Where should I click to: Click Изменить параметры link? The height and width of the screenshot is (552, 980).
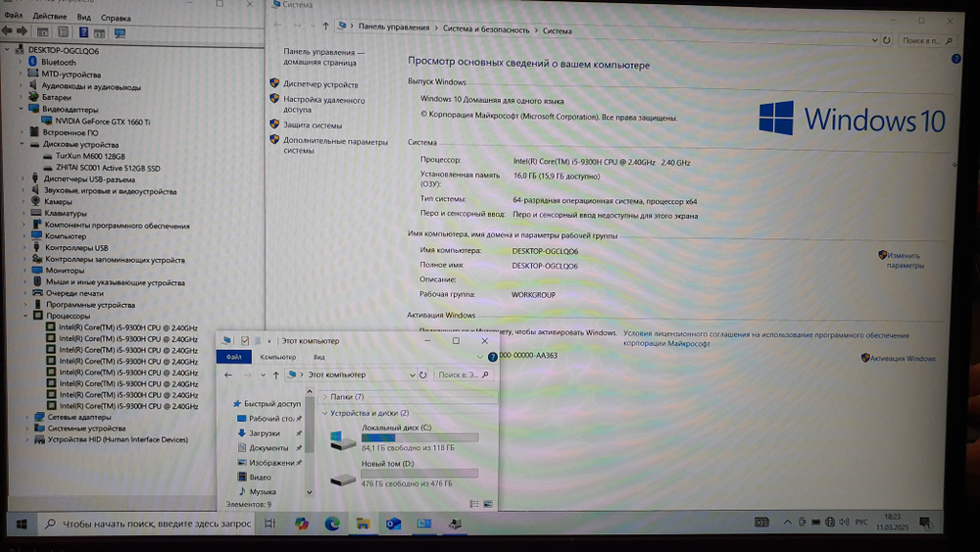905,260
